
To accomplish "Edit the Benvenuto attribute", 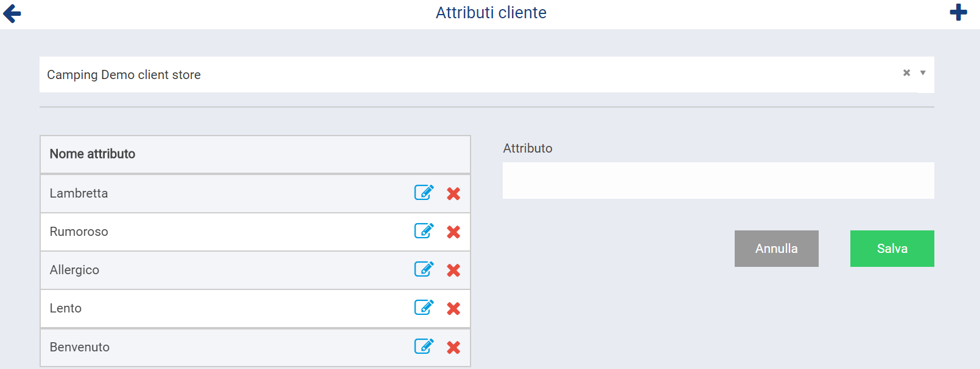I will 424,347.
